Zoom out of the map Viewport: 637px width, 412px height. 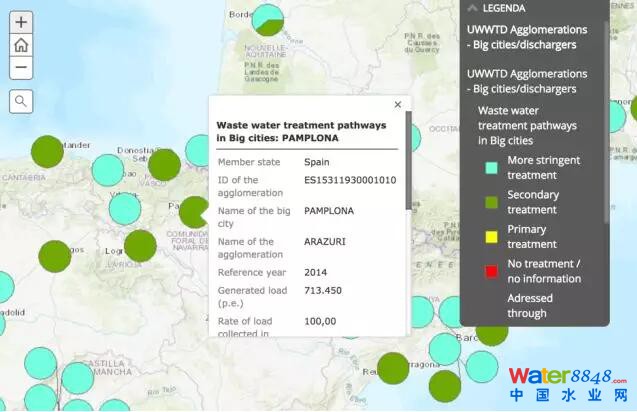[21, 68]
